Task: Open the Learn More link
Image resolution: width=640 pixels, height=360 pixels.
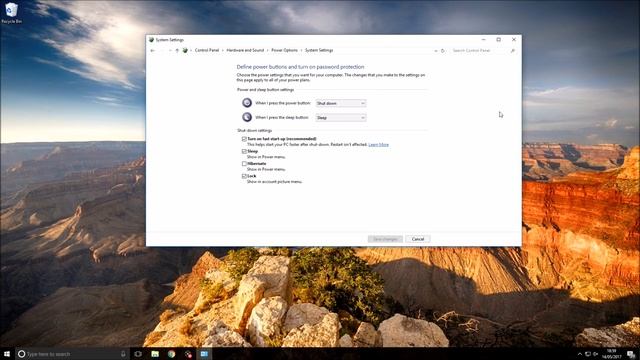Action: (x=378, y=144)
